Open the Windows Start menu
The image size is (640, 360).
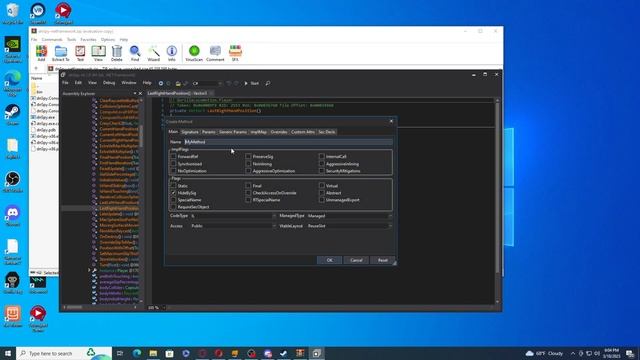click(8, 353)
